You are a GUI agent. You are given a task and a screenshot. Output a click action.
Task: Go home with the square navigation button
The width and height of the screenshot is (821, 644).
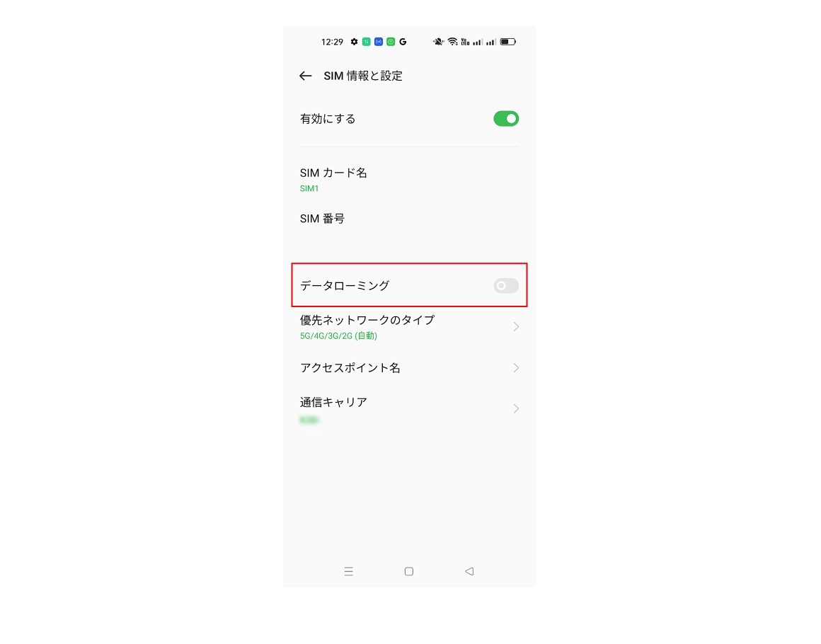coord(409,571)
